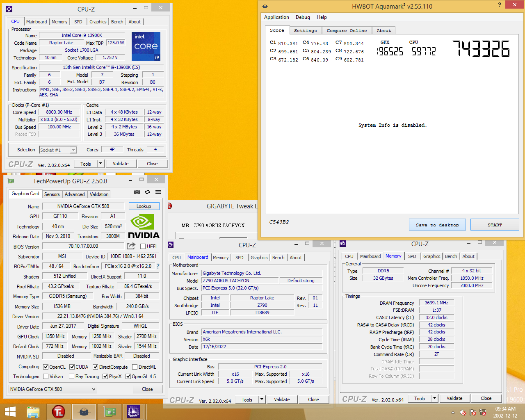The width and height of the screenshot is (525, 420).
Task: Click the GPU Name field NVIDIA GeForce GTX 580
Action: coord(83,206)
